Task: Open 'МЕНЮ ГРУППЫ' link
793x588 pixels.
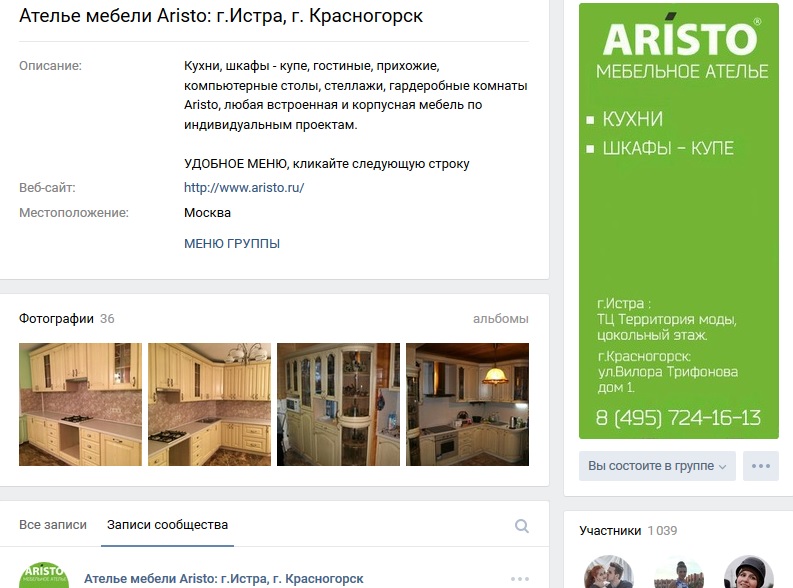Action: pyautogui.click(x=232, y=244)
